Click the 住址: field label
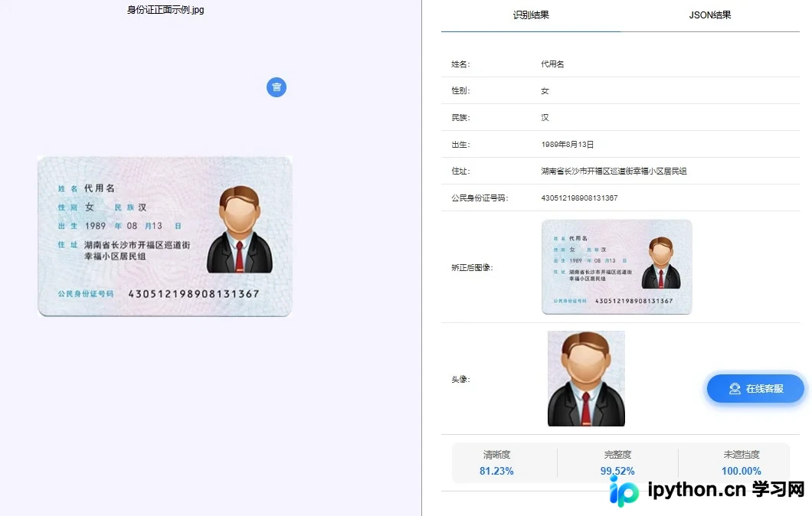This screenshot has width=812, height=516. [460, 171]
